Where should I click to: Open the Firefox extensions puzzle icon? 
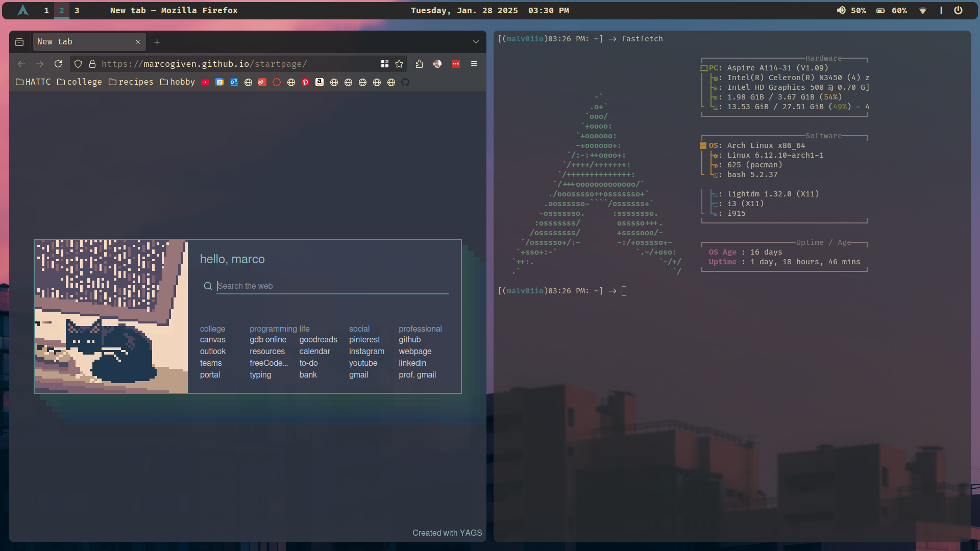419,64
